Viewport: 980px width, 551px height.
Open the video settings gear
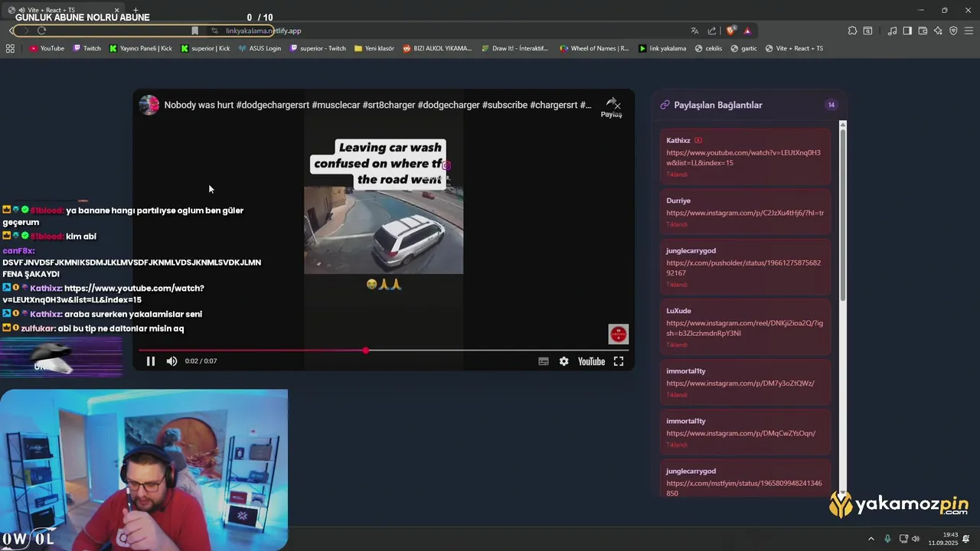563,361
